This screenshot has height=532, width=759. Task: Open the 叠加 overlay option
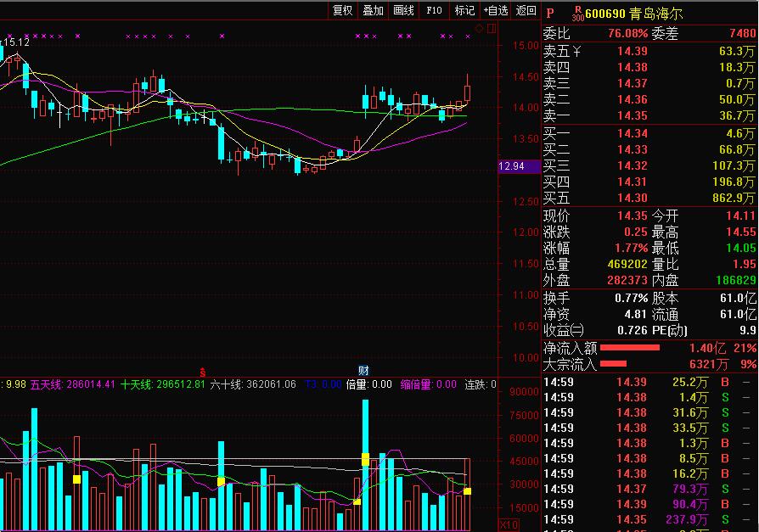click(373, 10)
